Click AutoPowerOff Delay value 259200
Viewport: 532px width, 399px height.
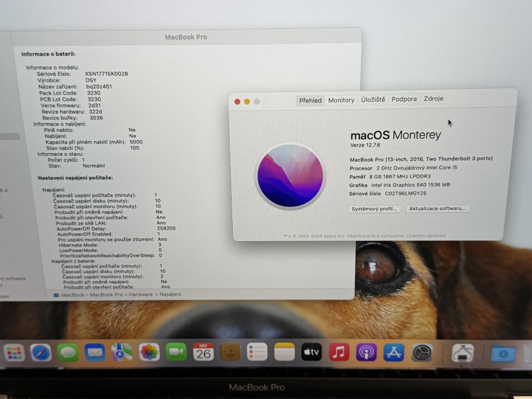[166, 229]
